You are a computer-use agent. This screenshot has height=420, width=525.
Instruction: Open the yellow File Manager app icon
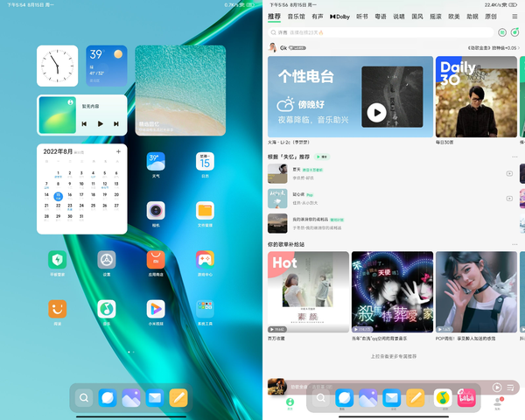(205, 210)
